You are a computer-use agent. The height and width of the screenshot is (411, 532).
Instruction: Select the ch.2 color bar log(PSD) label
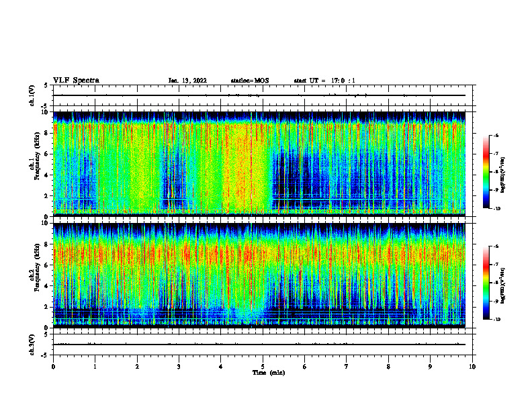pos(503,285)
